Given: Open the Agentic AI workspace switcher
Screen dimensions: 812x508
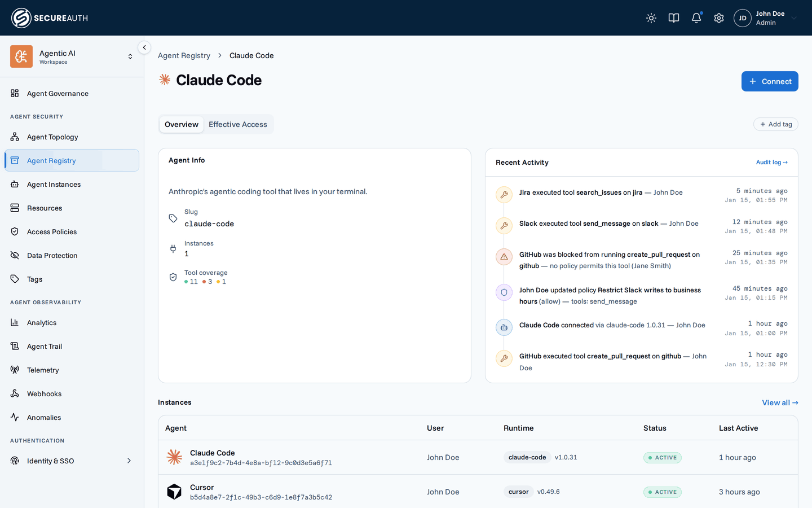Looking at the screenshot, I should 72,56.
